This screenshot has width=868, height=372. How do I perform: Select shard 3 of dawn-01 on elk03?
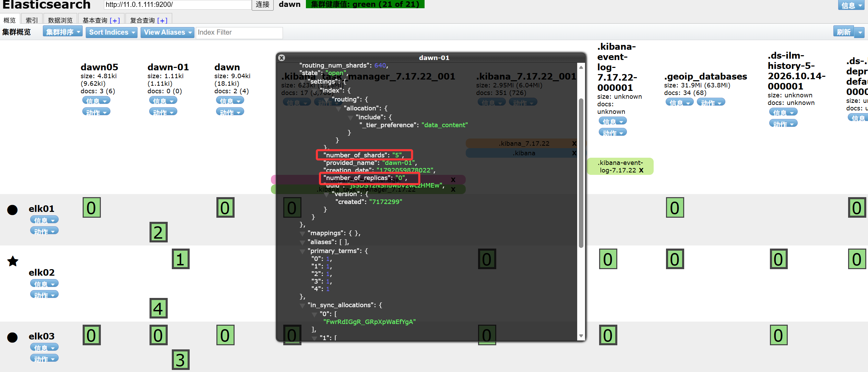[x=181, y=360]
